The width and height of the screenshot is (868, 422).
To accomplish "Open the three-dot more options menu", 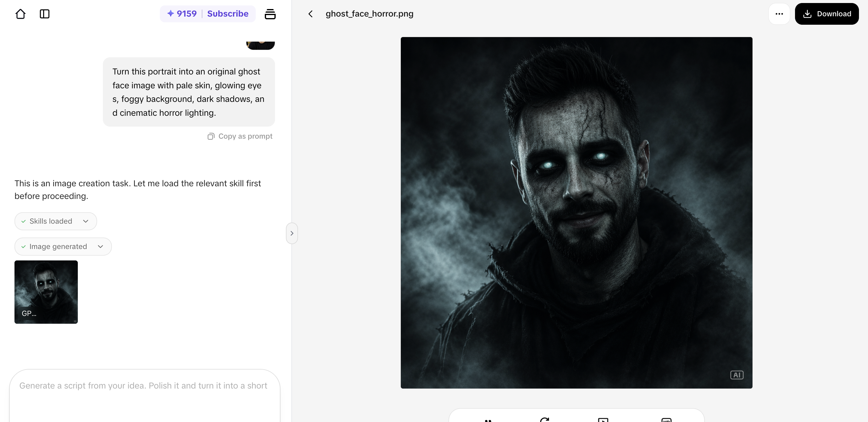I will (779, 14).
